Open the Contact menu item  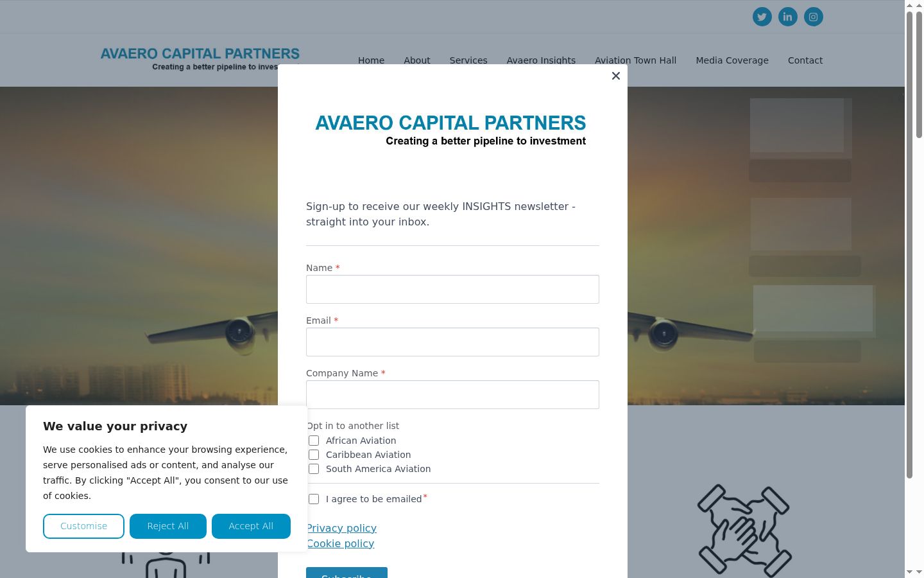point(805,60)
